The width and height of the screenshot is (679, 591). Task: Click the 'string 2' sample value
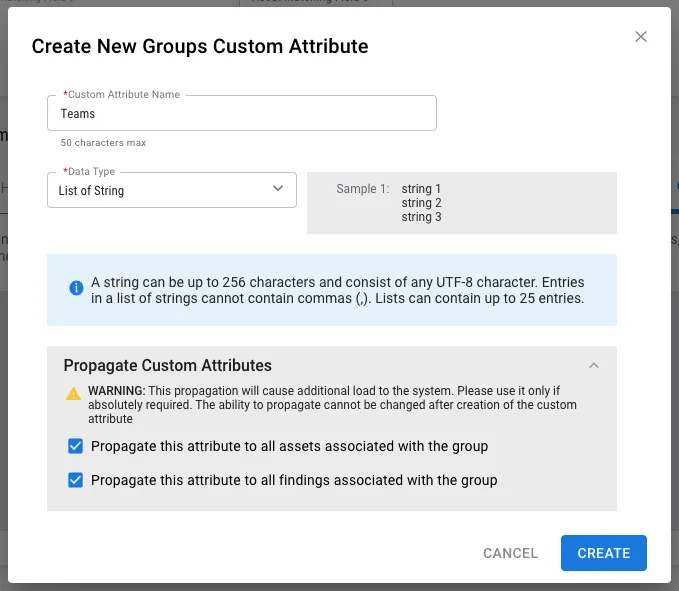pyautogui.click(x=421, y=203)
